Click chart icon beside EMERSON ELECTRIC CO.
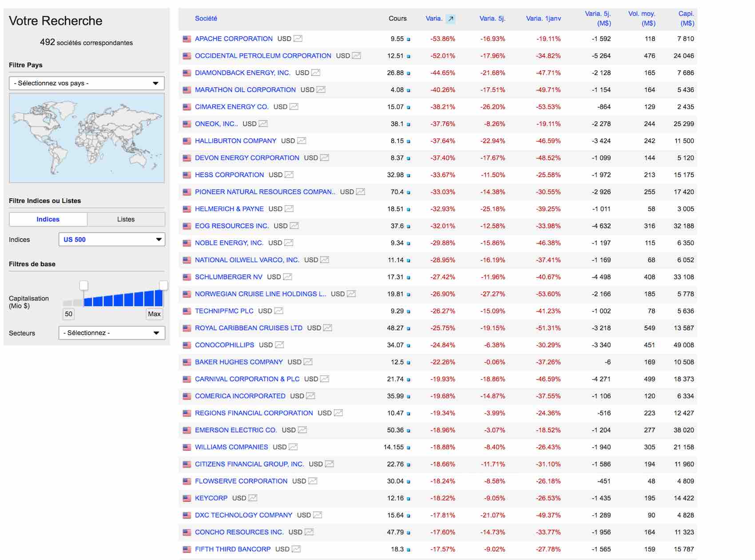 pos(302,430)
